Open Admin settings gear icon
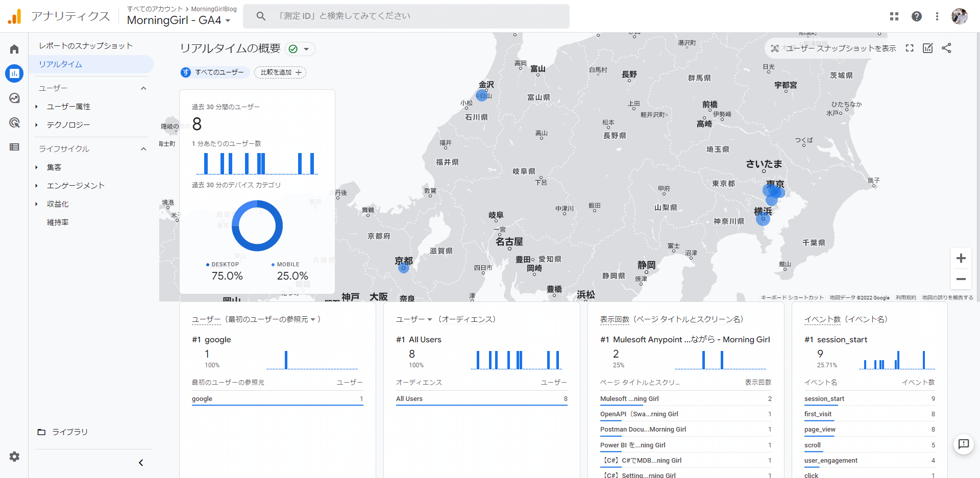This screenshot has width=980, height=478. pos(14,457)
